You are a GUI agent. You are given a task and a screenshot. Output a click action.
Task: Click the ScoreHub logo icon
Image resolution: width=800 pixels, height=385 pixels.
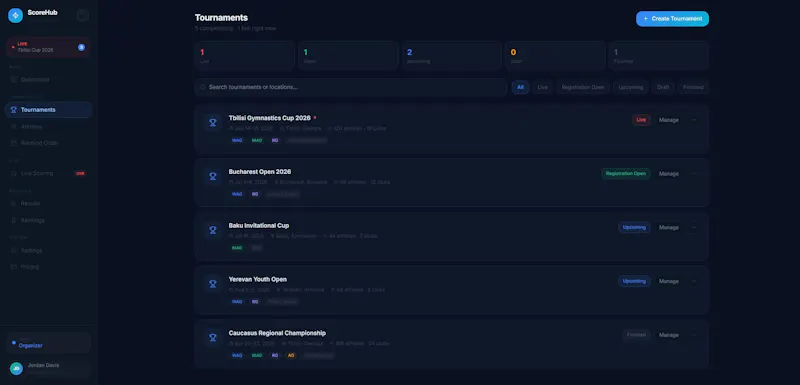[x=15, y=15]
